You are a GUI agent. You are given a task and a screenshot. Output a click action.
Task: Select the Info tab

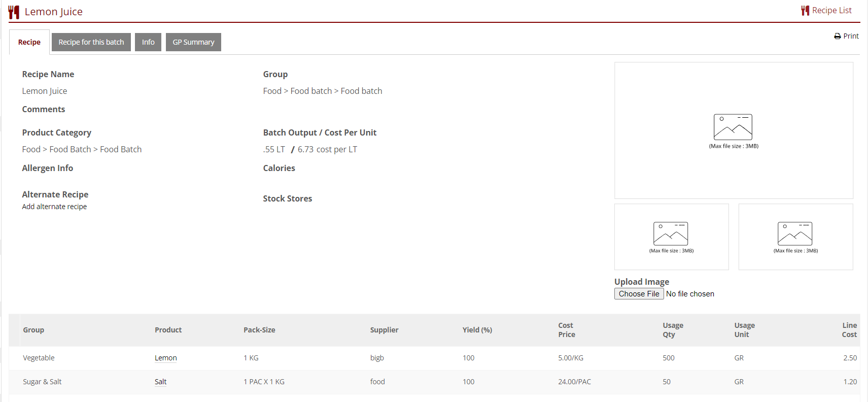(148, 42)
